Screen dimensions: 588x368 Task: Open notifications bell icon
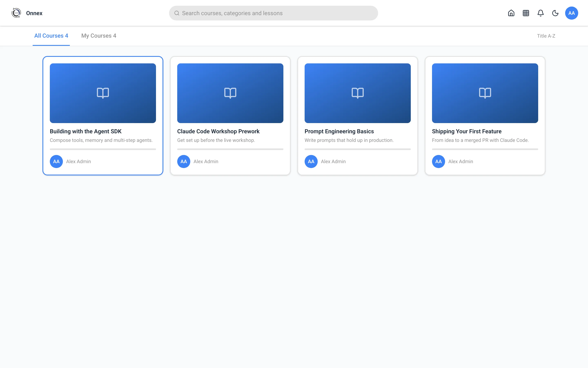tap(540, 13)
